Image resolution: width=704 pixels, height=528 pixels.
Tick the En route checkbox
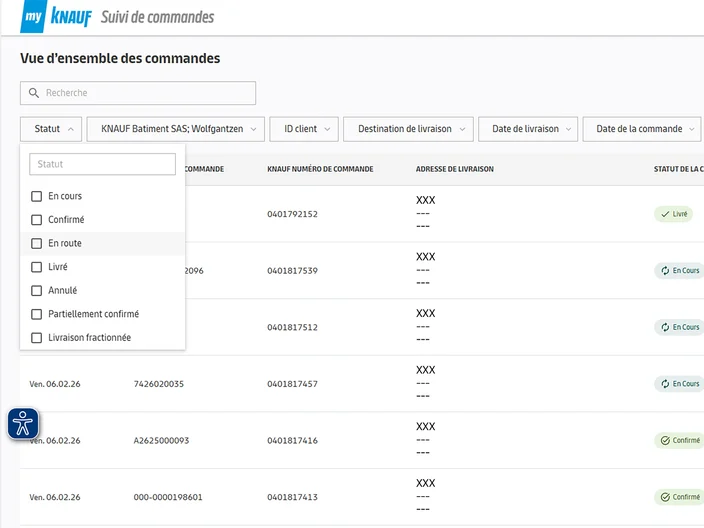click(x=36, y=243)
